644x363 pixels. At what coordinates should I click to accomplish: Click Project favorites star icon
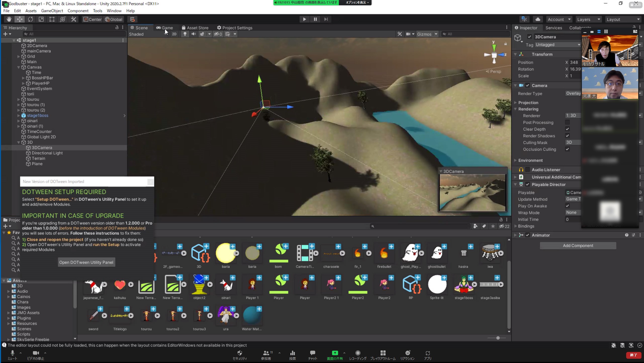[x=493, y=226]
